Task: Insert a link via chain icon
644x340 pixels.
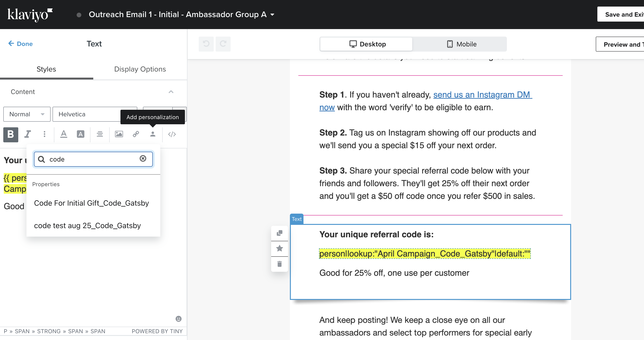Action: [136, 134]
